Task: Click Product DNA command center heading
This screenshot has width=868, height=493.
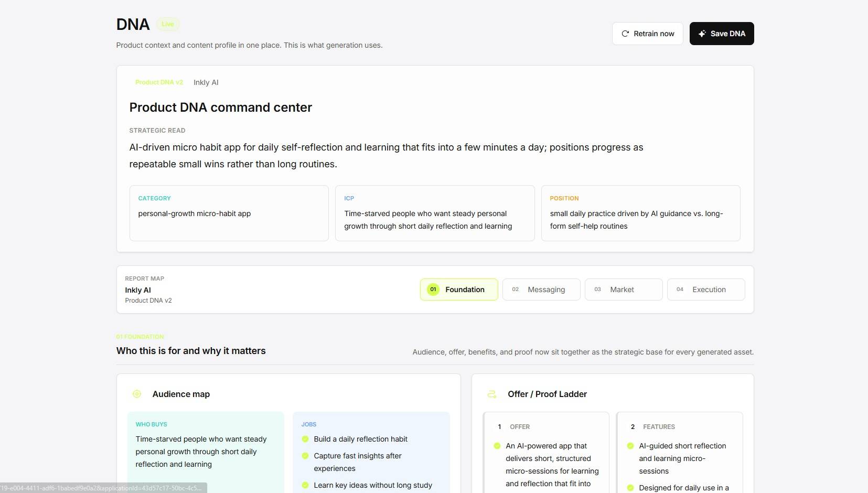Action: pyautogui.click(x=221, y=108)
